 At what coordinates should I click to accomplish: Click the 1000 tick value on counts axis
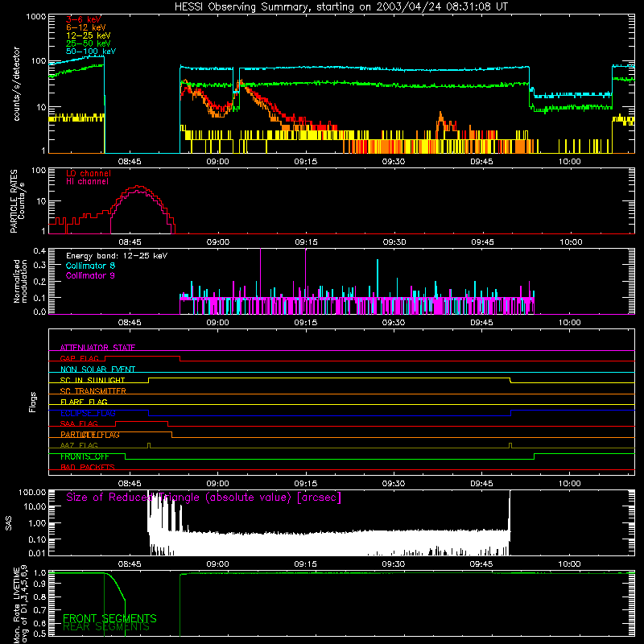[x=35, y=17]
